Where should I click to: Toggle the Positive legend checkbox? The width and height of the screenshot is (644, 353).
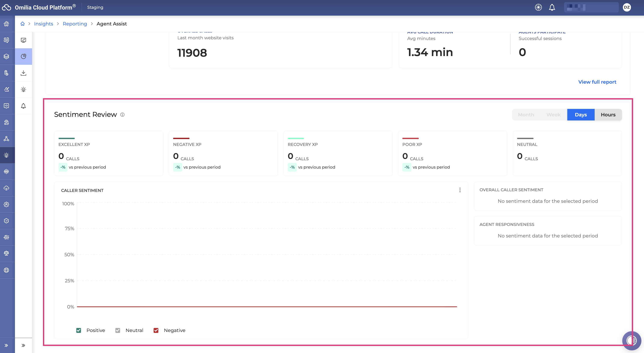click(x=78, y=330)
